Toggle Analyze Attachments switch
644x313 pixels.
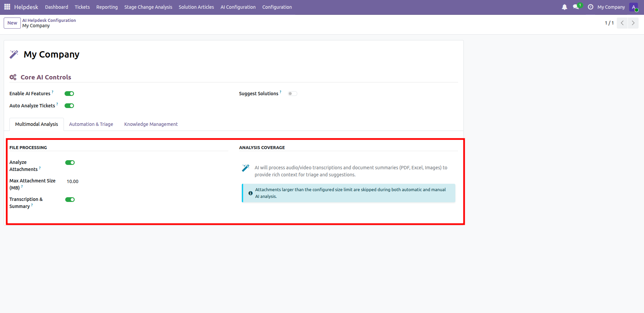click(70, 163)
